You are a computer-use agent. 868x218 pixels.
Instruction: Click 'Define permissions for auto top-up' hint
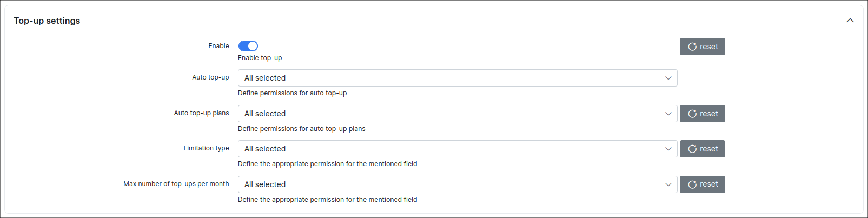(292, 93)
